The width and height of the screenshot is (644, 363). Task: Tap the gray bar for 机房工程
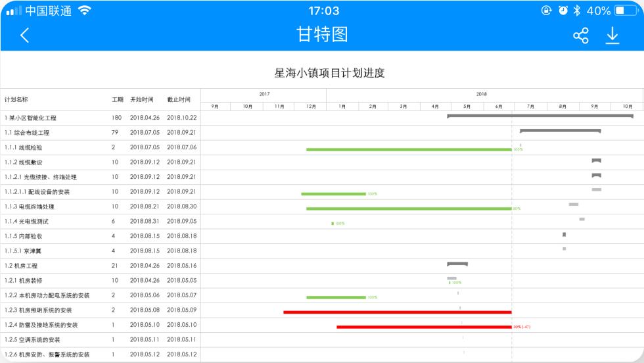click(x=457, y=264)
